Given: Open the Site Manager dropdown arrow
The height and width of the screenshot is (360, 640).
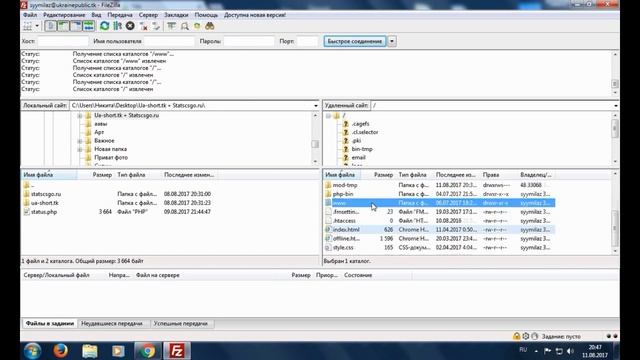Looking at the screenshot, I should tap(37, 26).
